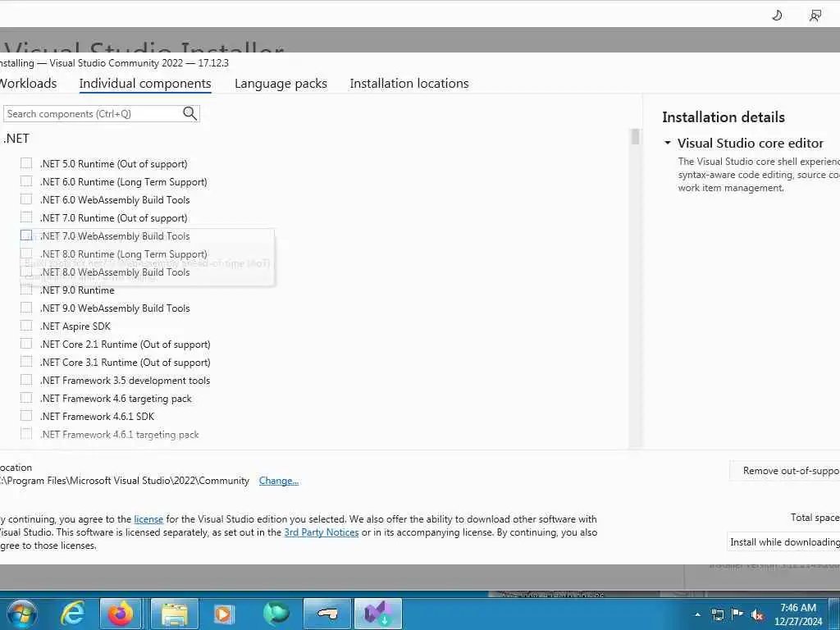840x630 pixels.
Task: Tick the .NET Framework 4.6.1 SDK checkbox
Action: (25, 416)
